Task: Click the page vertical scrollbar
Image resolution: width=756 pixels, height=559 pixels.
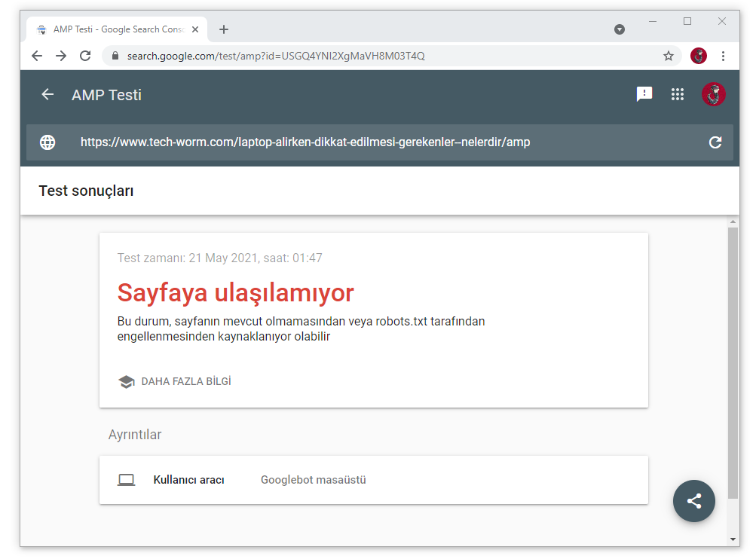Action: [x=733, y=362]
